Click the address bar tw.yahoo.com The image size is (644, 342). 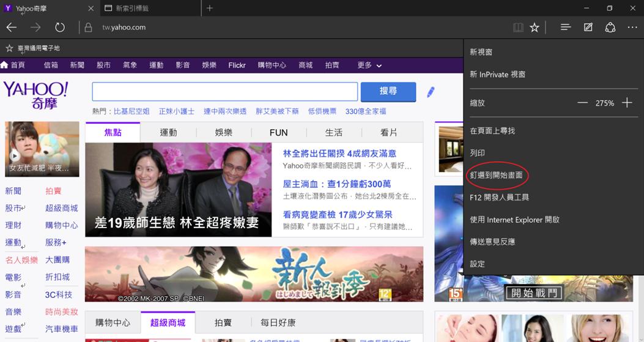pyautogui.click(x=124, y=28)
